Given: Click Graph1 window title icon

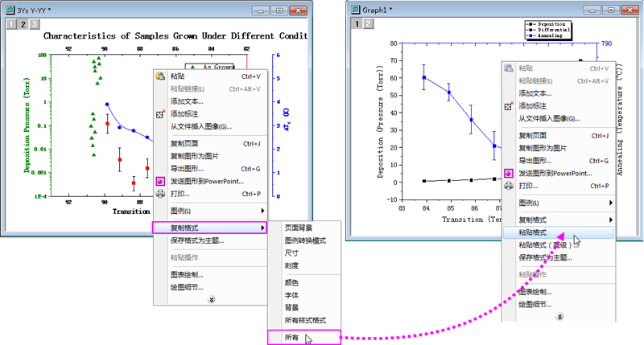Looking at the screenshot, I should [x=356, y=10].
